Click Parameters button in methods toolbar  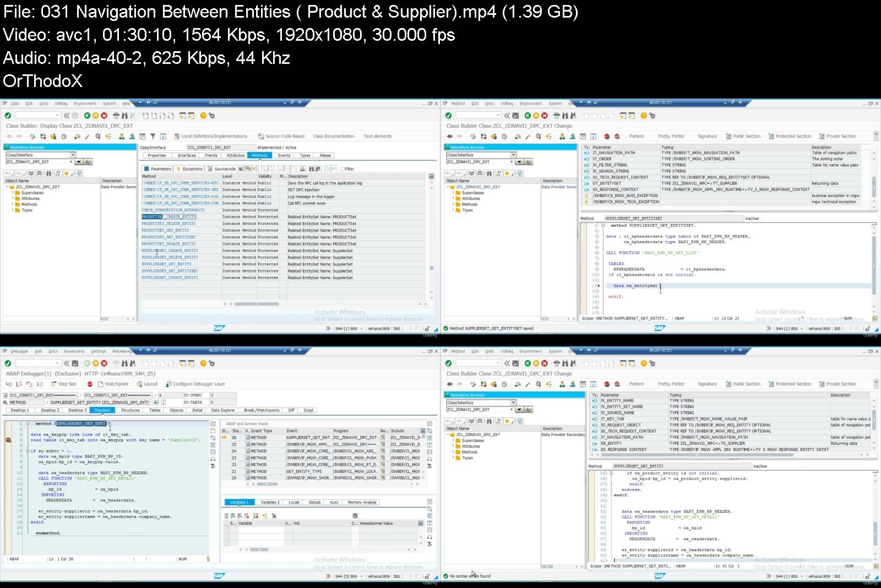tap(157, 169)
